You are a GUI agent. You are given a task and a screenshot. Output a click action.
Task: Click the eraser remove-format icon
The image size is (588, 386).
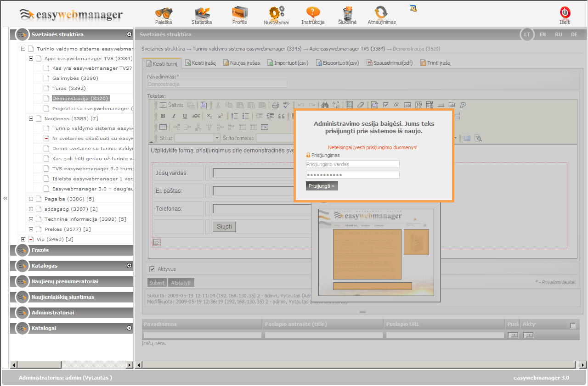(x=361, y=105)
